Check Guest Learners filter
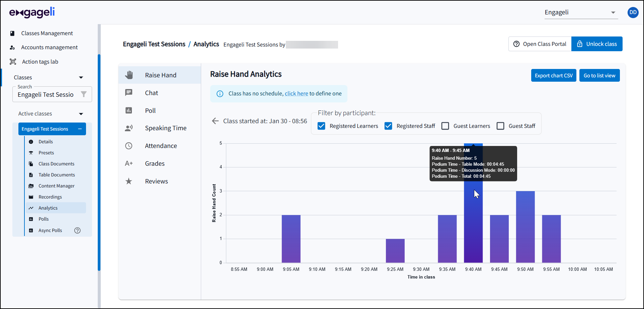This screenshot has height=309, width=644. (x=445, y=126)
